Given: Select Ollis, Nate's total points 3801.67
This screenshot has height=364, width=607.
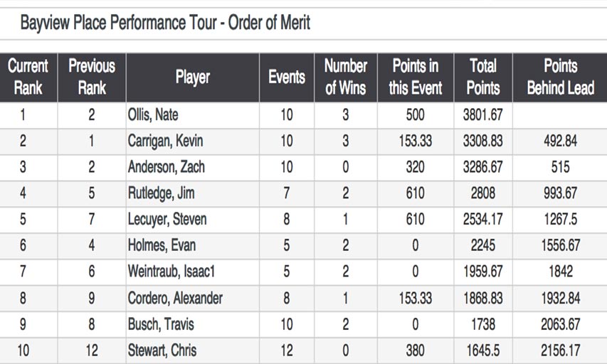Looking at the screenshot, I should point(483,115).
